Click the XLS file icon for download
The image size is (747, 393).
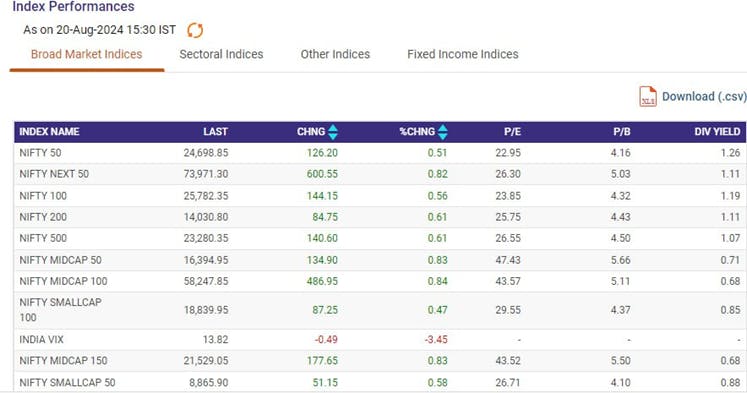[x=647, y=96]
